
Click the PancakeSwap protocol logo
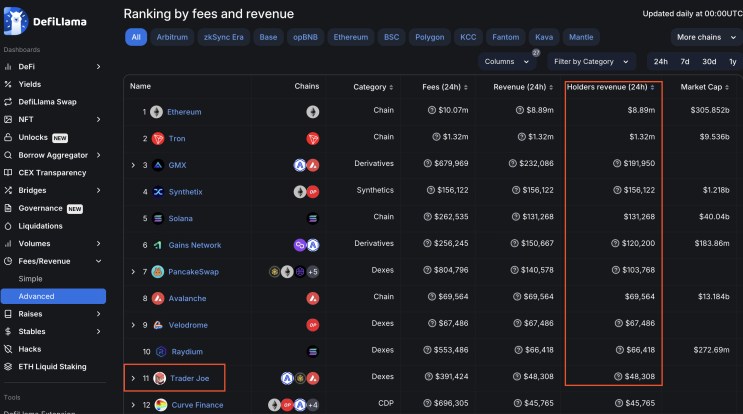tap(158, 272)
